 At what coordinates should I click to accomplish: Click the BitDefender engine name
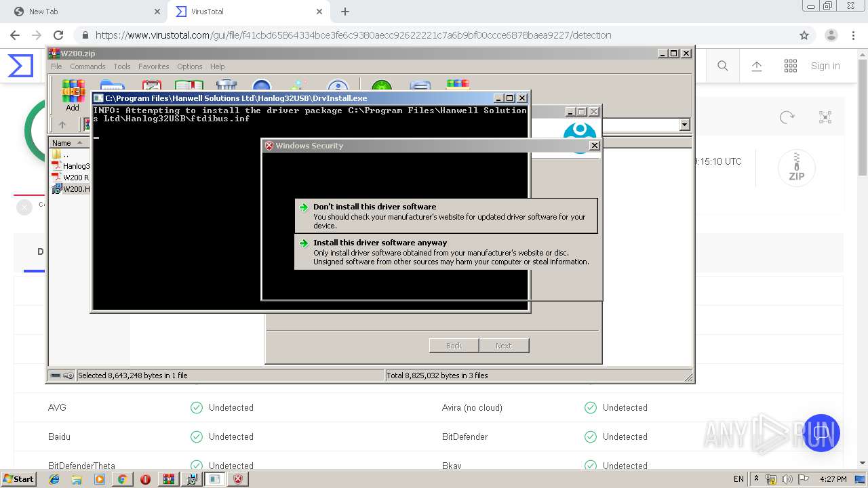pos(465,437)
